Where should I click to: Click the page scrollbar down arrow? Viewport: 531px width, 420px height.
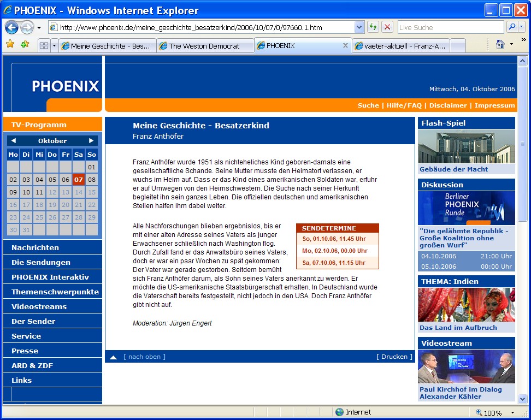523,399
